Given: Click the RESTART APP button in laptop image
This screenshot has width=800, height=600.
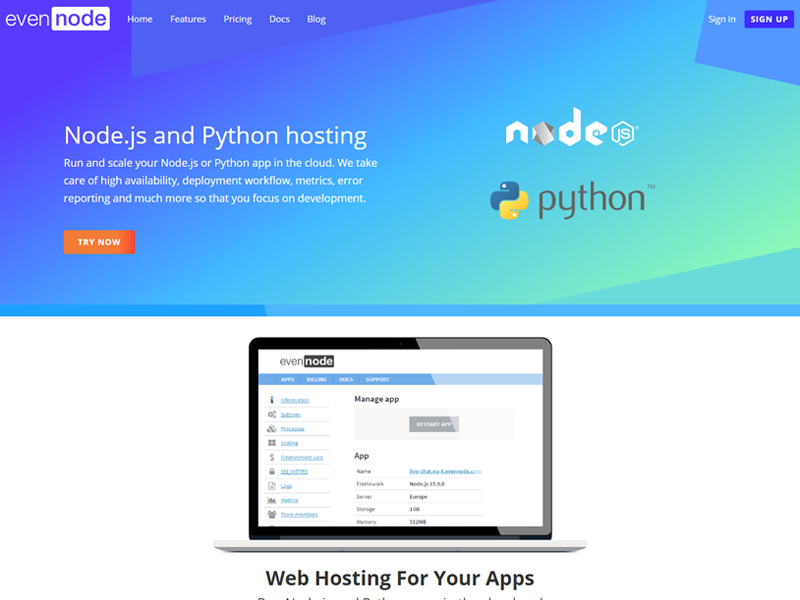Looking at the screenshot, I should 434,424.
